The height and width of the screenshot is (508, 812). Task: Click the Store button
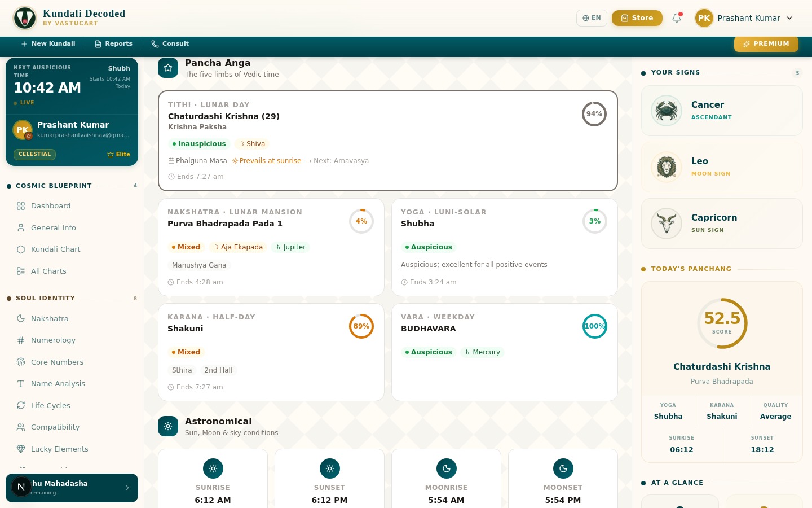pyautogui.click(x=637, y=18)
